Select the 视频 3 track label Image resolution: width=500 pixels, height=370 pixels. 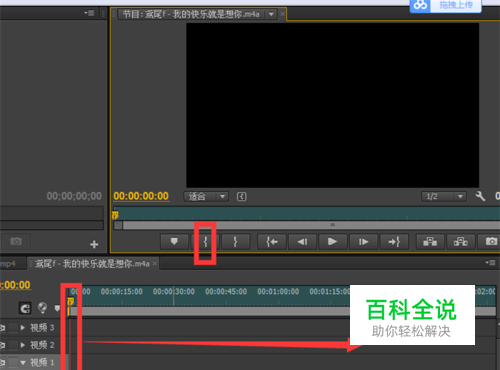(42, 328)
